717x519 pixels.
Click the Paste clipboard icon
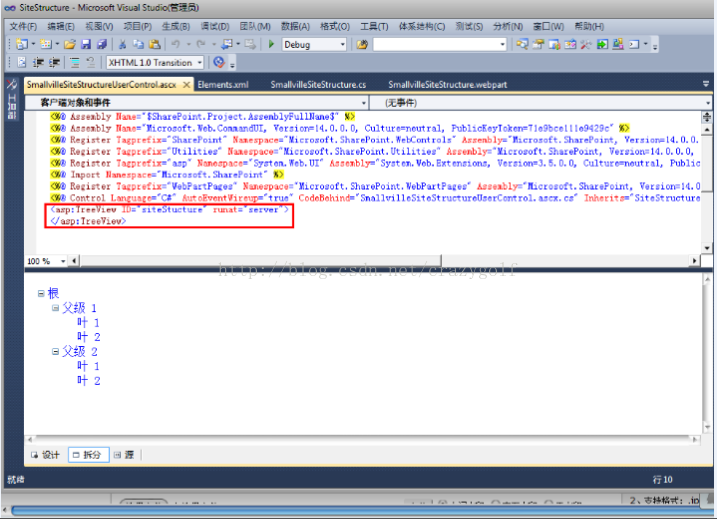point(155,44)
